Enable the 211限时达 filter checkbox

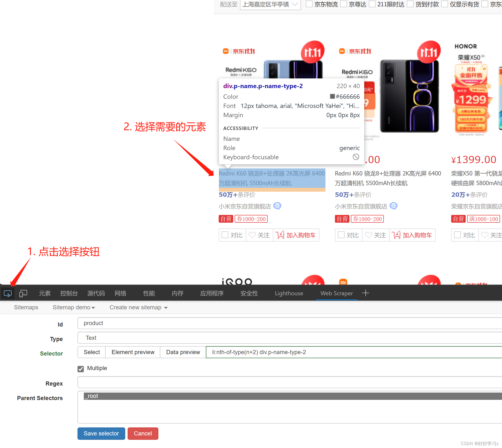(x=372, y=4)
